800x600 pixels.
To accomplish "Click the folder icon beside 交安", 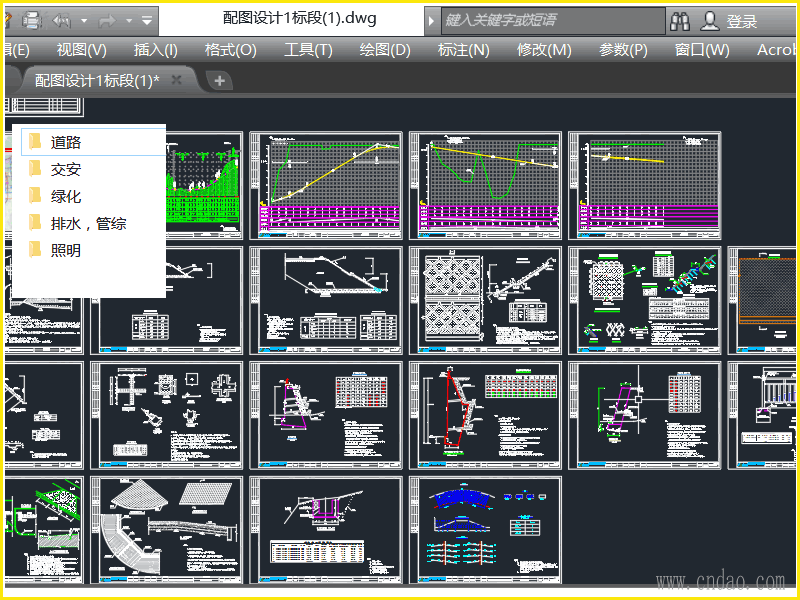I will (35, 168).
